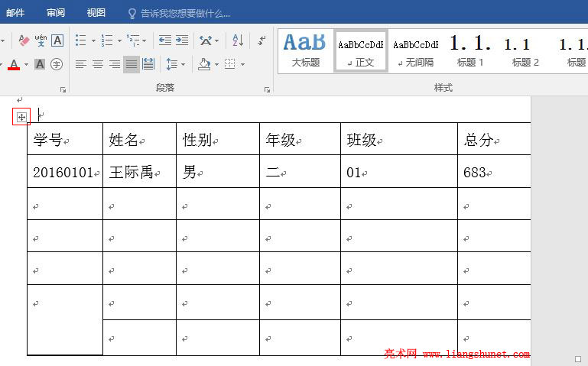Apply the red font color
588x366 pixels.
tap(14, 64)
